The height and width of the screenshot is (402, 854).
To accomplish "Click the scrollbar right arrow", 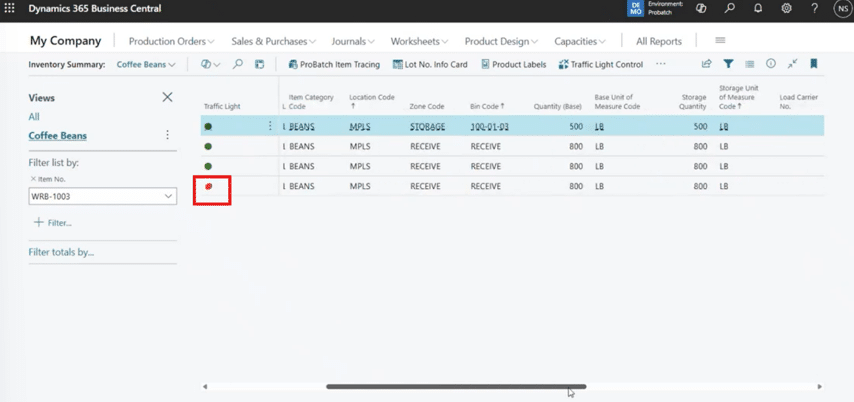I will point(820,387).
